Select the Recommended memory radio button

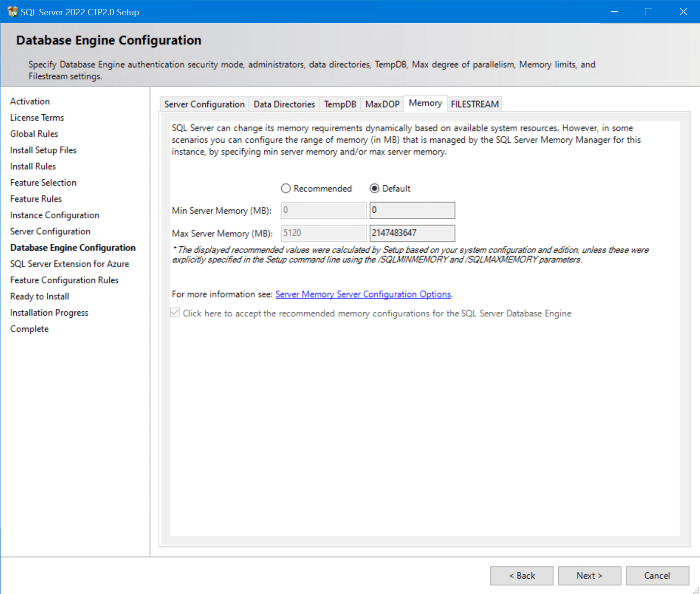coord(286,188)
